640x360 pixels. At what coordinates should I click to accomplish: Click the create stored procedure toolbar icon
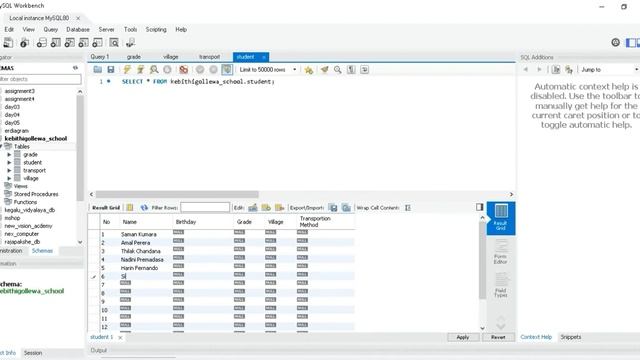(83, 42)
